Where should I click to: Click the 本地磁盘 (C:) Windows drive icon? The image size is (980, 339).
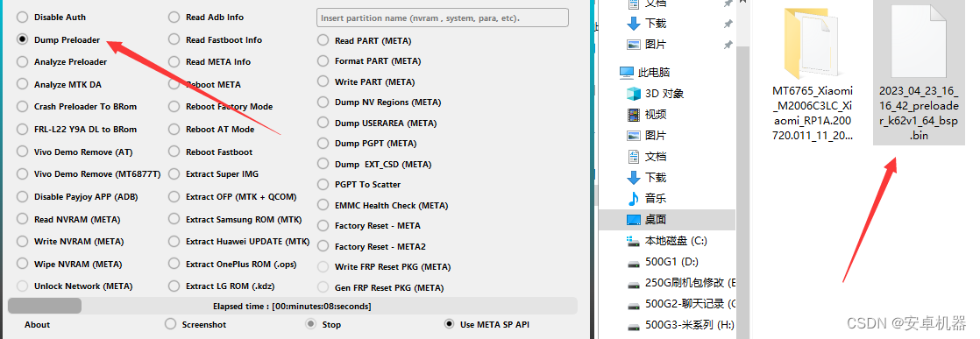(x=634, y=241)
